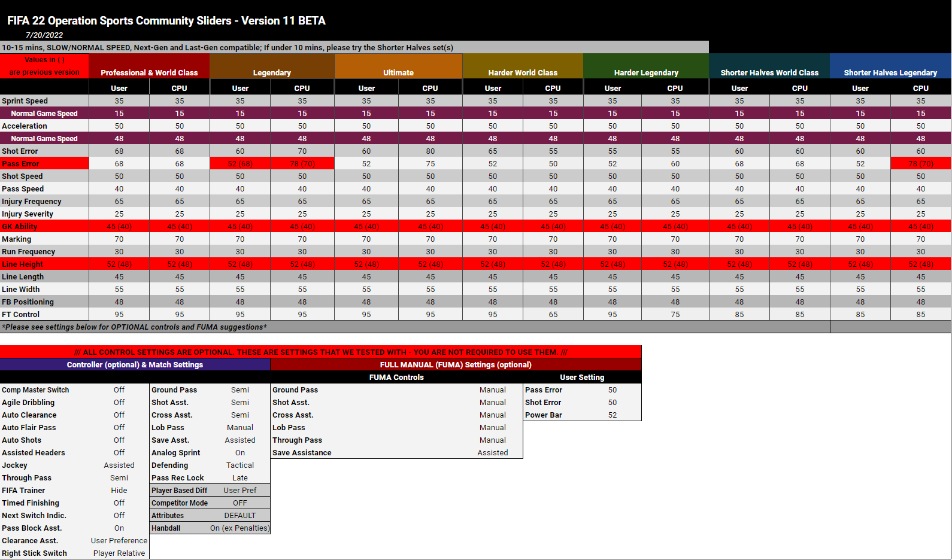
Task: Select the Power Bar label
Action: point(544,415)
